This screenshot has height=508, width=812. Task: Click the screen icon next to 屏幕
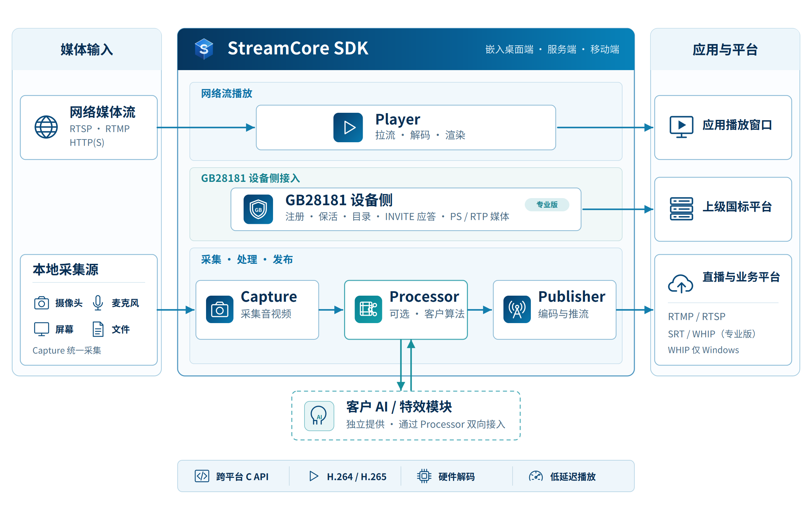coord(41,329)
